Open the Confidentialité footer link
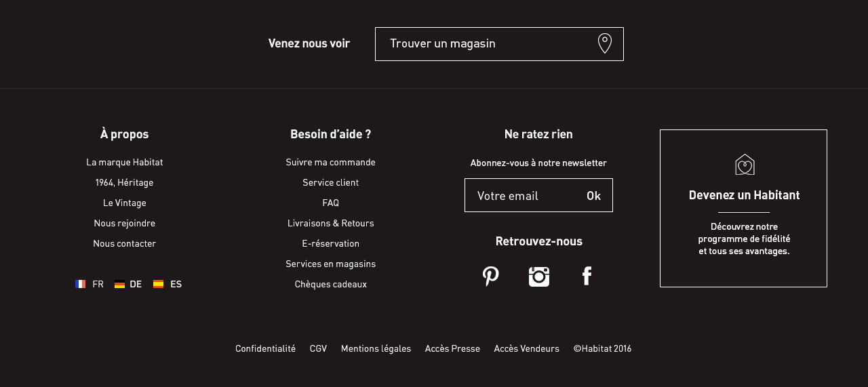The width and height of the screenshot is (868, 387). click(265, 349)
